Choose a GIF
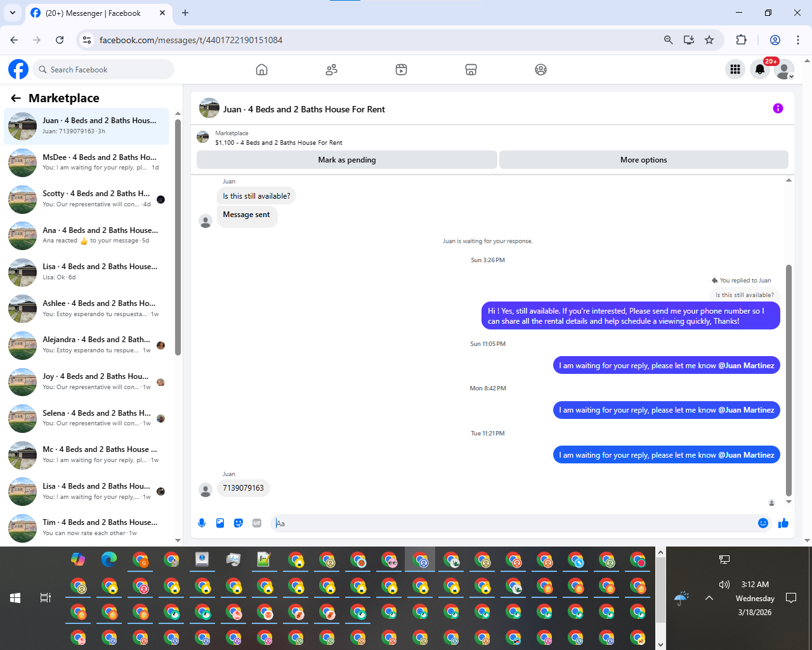The height and width of the screenshot is (650, 812). coord(257,523)
